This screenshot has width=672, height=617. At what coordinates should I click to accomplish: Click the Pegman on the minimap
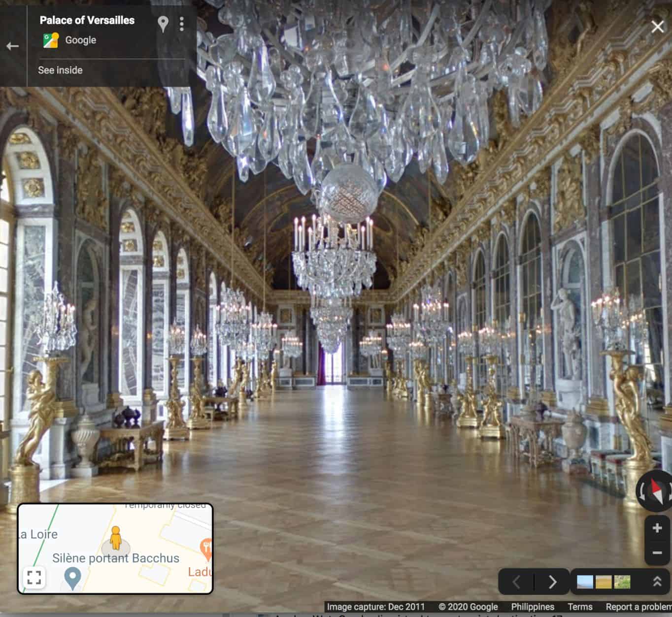pyautogui.click(x=115, y=538)
